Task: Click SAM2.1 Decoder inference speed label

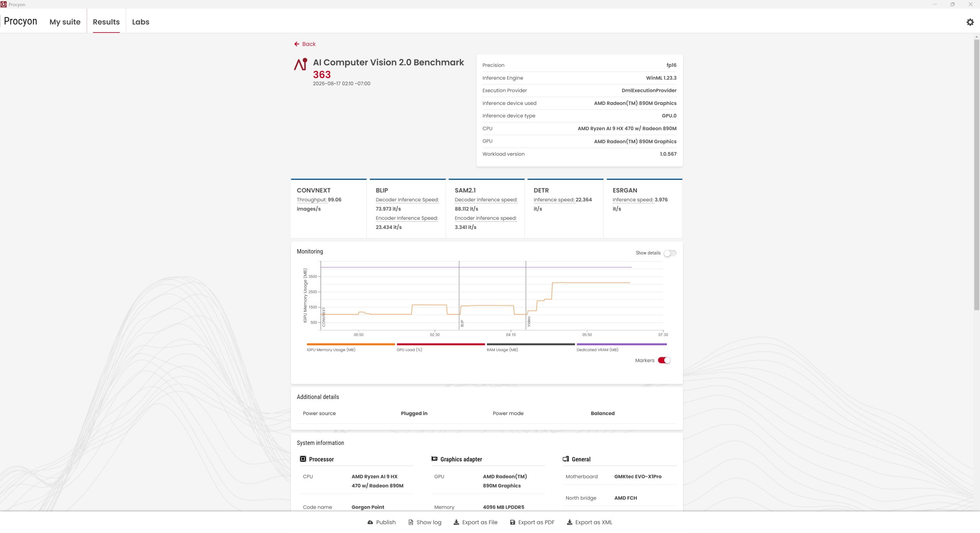Action: tap(486, 200)
